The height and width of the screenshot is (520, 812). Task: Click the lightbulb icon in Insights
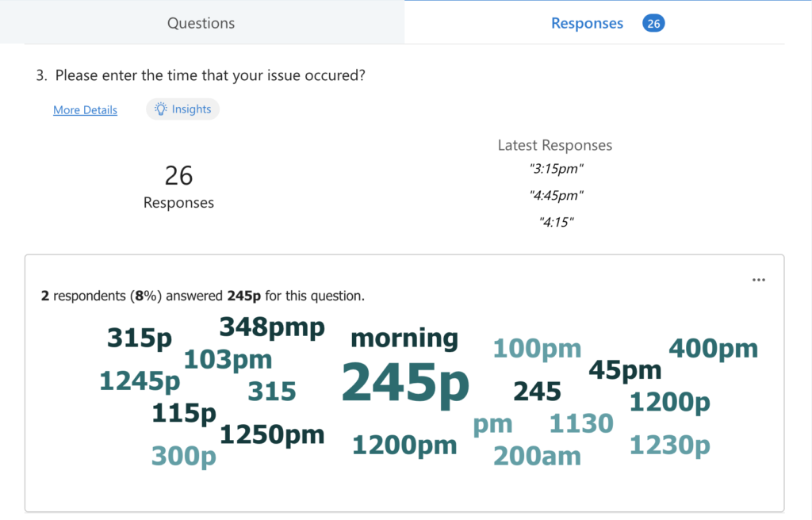[161, 109]
